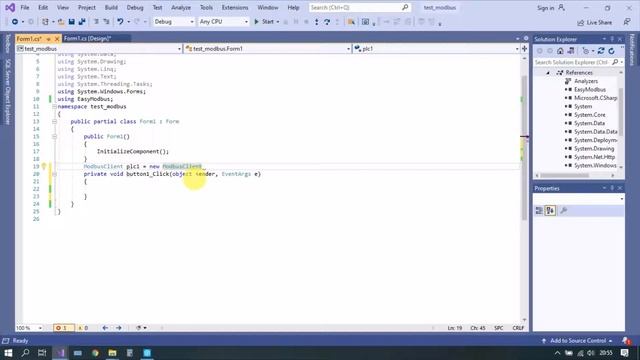Open Chrome from the taskbar
The image size is (640, 360).
pyautogui.click(x=95, y=353)
